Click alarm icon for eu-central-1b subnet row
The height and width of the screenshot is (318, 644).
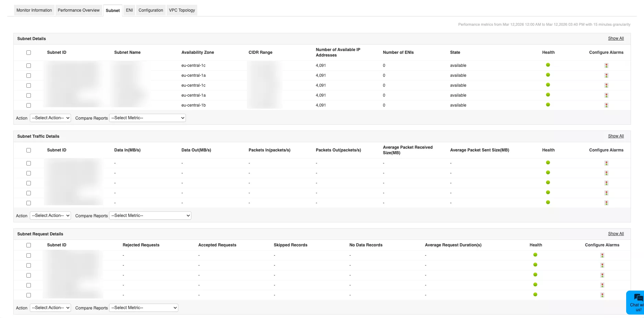(606, 105)
